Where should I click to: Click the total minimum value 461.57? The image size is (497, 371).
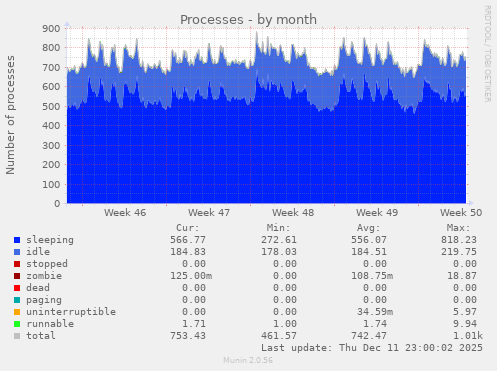tap(279, 336)
